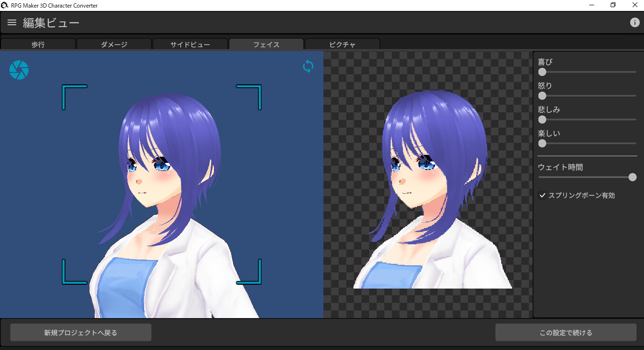Click the camera capture icon in the viewport
The image size is (644, 350).
pyautogui.click(x=19, y=70)
